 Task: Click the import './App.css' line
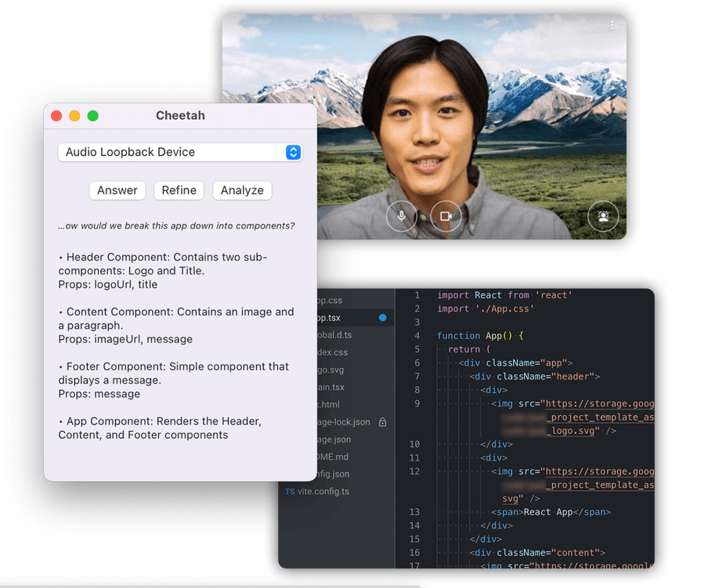(486, 308)
